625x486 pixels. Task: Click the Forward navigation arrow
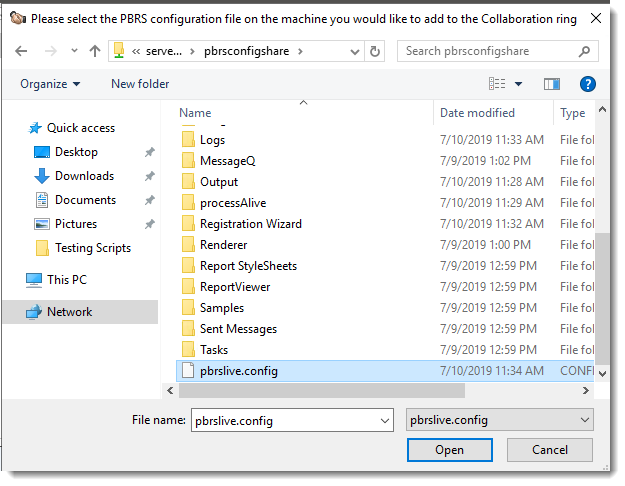click(50, 51)
